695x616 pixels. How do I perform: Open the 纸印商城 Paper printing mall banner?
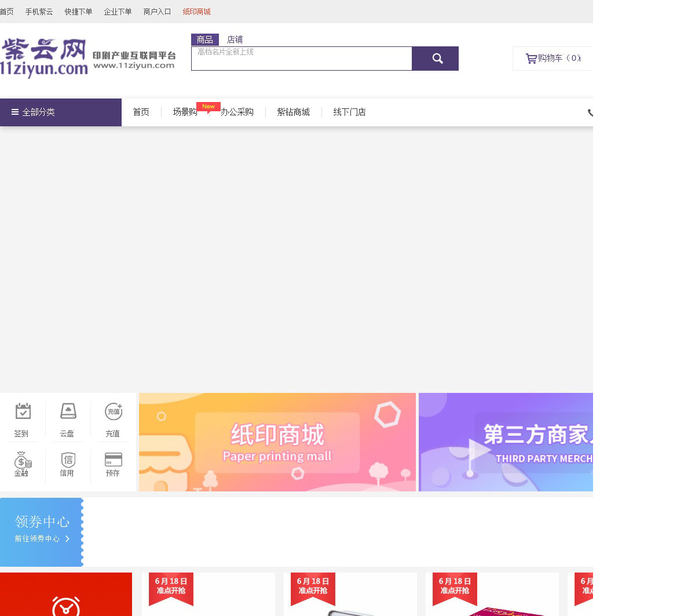[277, 442]
